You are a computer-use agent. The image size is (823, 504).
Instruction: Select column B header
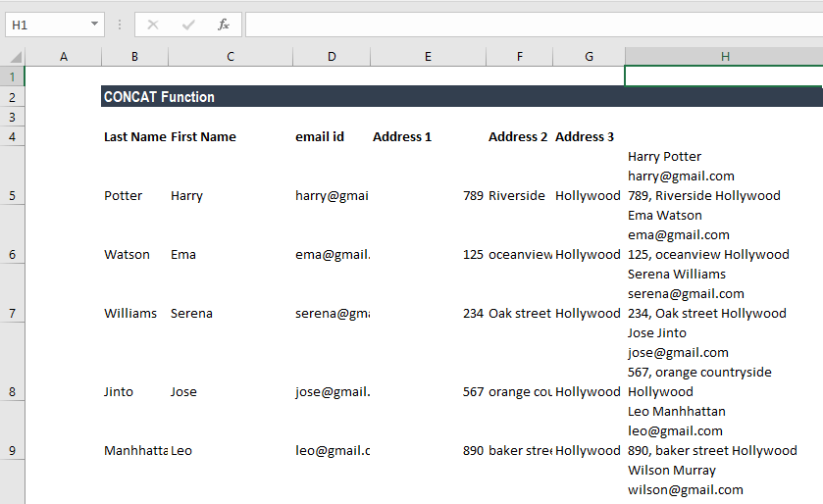(x=135, y=57)
